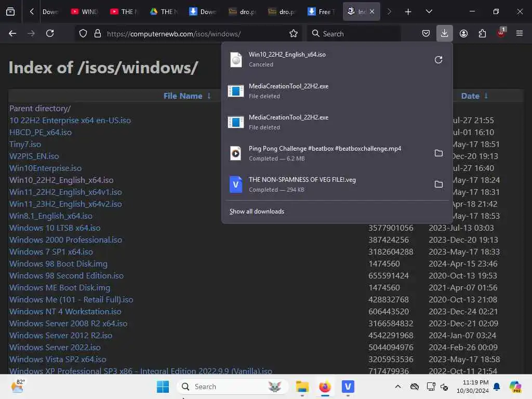Open the Firefox account icon
This screenshot has width=532, height=399.
pyautogui.click(x=463, y=34)
